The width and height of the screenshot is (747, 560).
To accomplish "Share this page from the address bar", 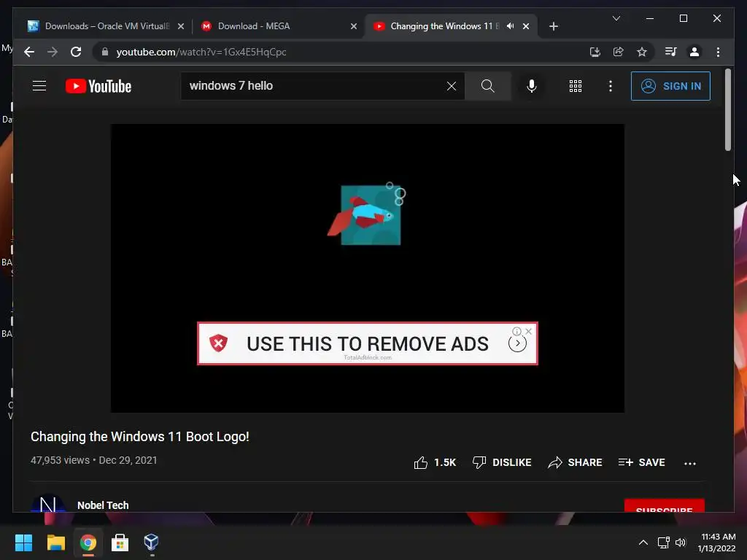I will [x=619, y=52].
